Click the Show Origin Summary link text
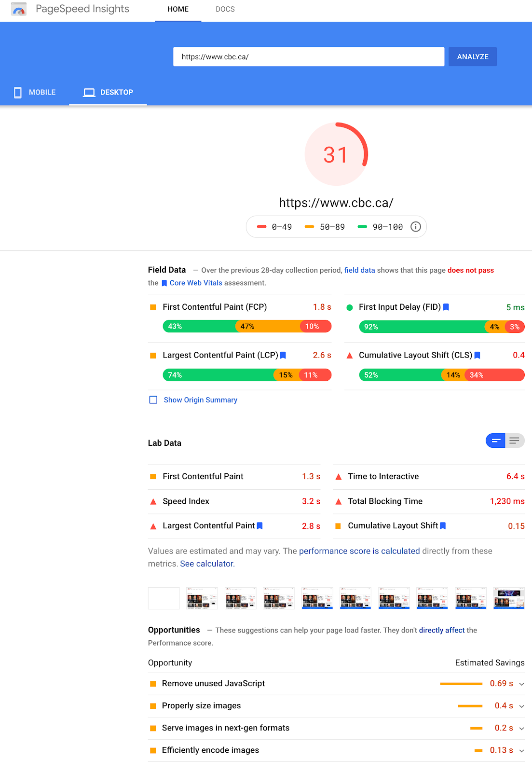Screen dimensions: 532x772 click(201, 400)
